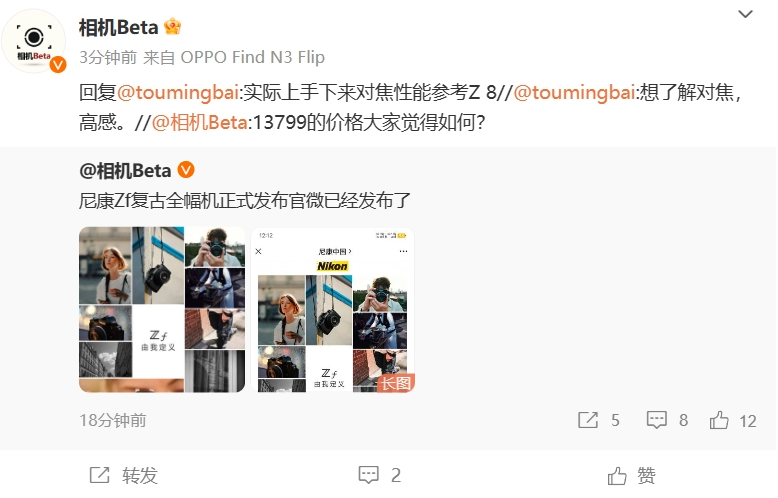Screen dimensions: 778x498
Task: Open the Nikon long image thumbnail
Action: point(332,310)
